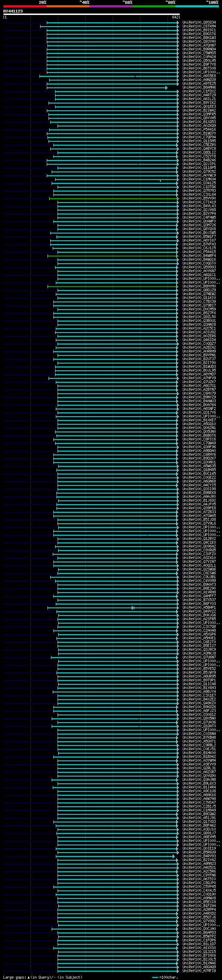Open hit UniRef100_B9GST6
The image size is (222, 980).
coord(199,34)
